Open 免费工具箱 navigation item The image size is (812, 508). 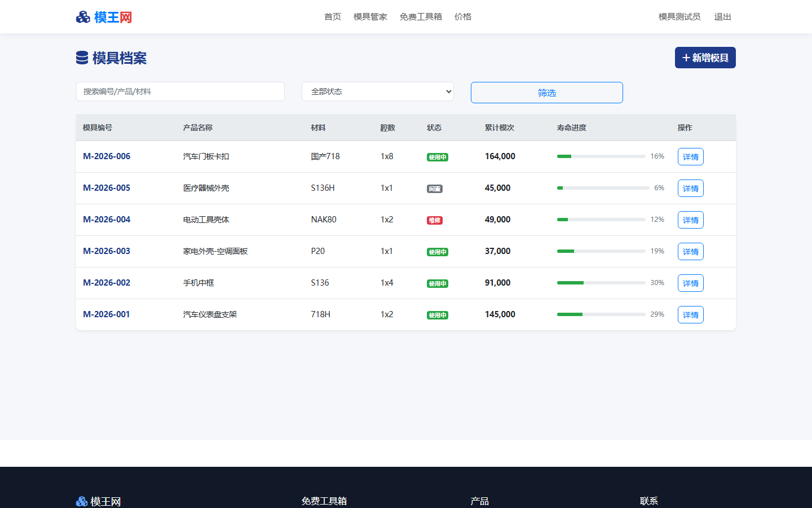coord(421,17)
